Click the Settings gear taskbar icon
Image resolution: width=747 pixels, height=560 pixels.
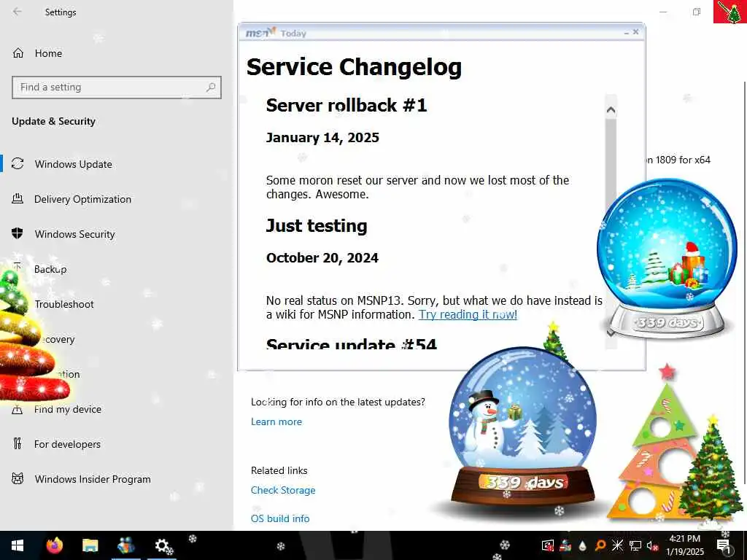[x=163, y=545]
